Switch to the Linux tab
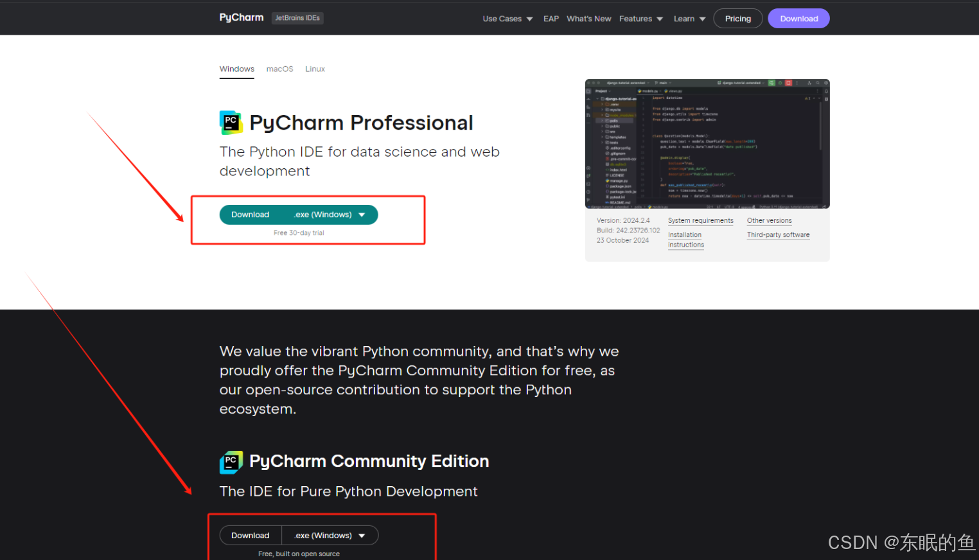 [315, 69]
